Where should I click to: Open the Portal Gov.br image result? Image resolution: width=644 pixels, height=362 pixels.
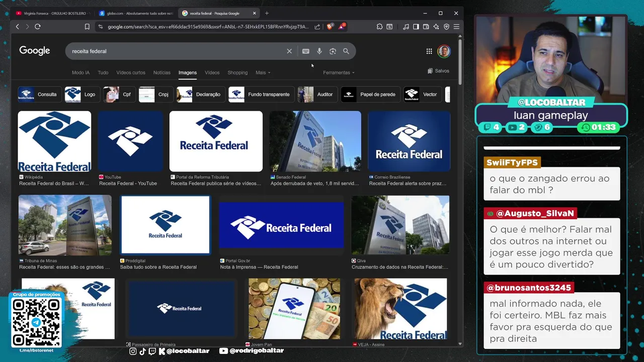tap(281, 225)
